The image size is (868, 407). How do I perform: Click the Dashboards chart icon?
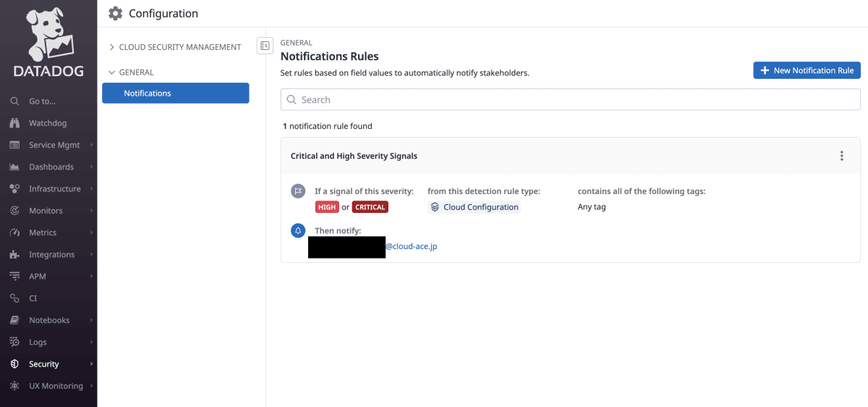pos(14,167)
